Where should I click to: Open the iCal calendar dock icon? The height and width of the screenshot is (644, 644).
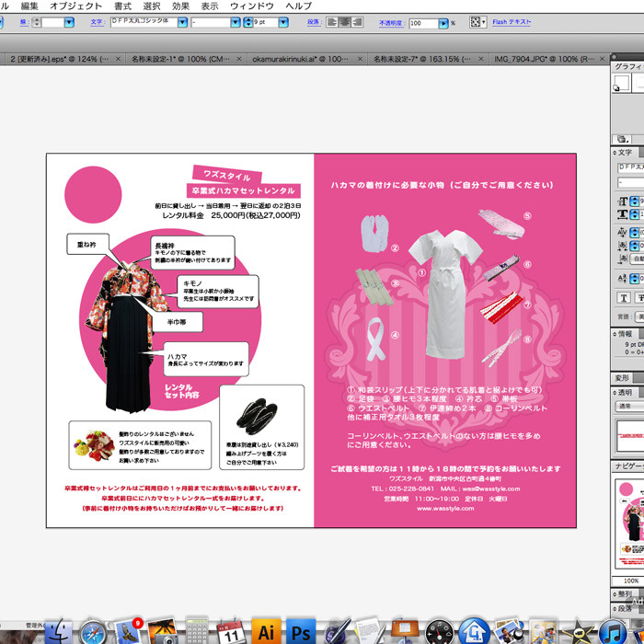231,632
